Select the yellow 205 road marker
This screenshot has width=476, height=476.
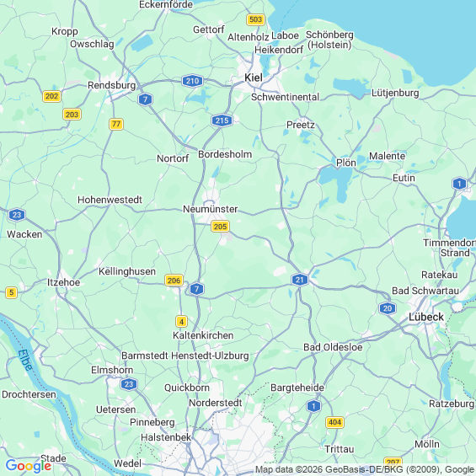[x=220, y=227]
